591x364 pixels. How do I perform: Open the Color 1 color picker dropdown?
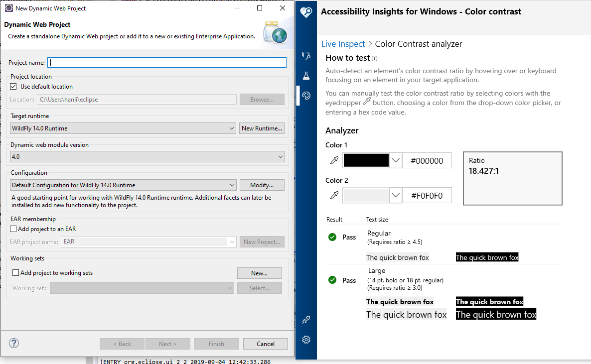pos(396,160)
